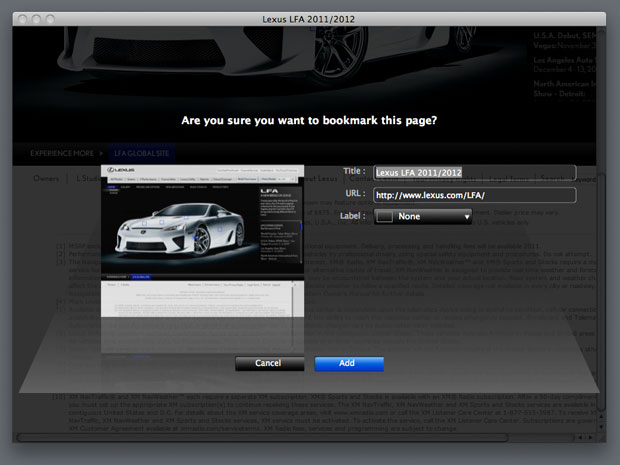Click the bookmark confirmation heading text
Viewport: 620px width, 465px height.
[x=309, y=121]
